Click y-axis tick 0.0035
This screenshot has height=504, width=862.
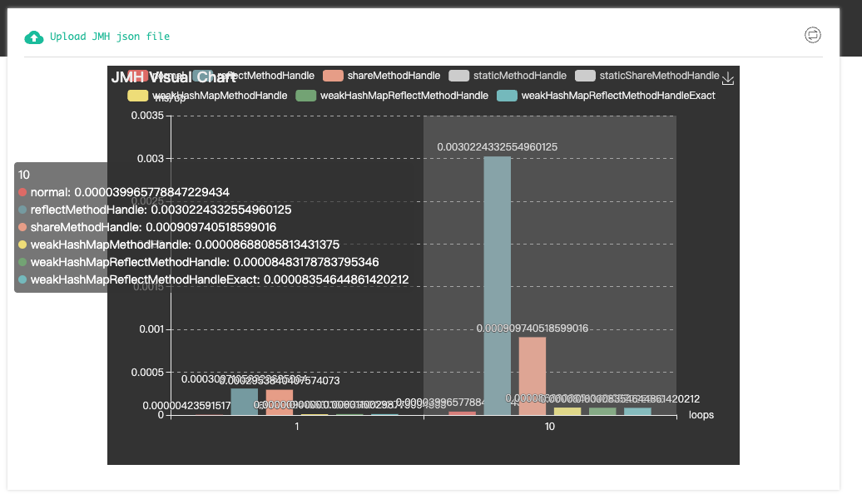coord(147,116)
